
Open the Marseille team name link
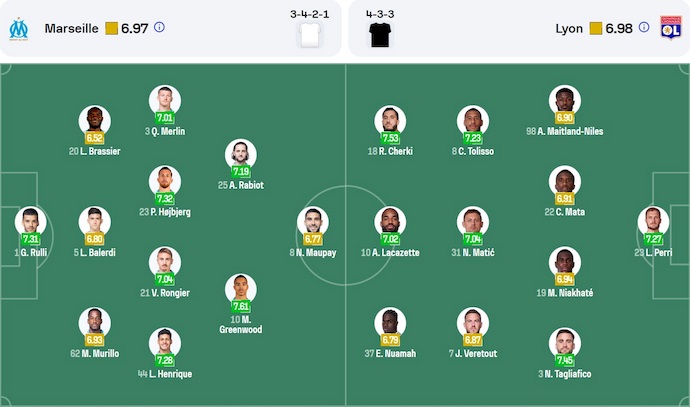[71, 28]
